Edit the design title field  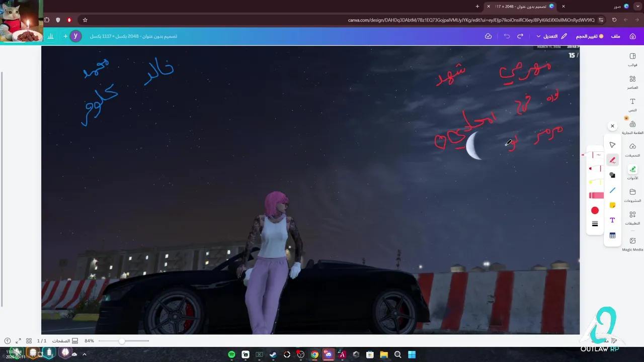pos(133,36)
